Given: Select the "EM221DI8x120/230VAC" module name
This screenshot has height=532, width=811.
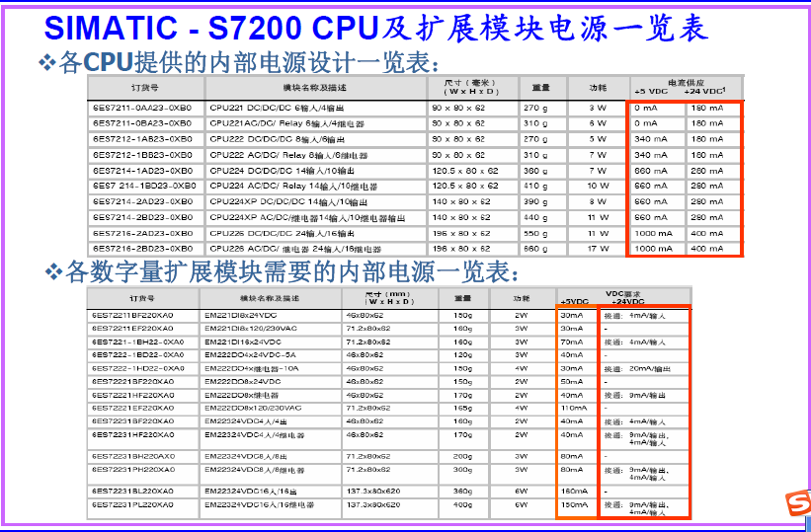Looking at the screenshot, I should tap(250, 329).
